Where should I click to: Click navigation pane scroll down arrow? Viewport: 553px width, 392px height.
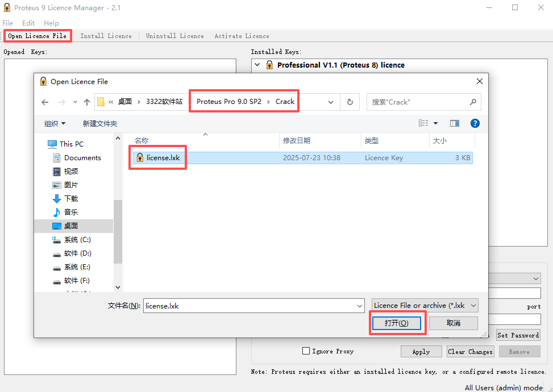118,287
